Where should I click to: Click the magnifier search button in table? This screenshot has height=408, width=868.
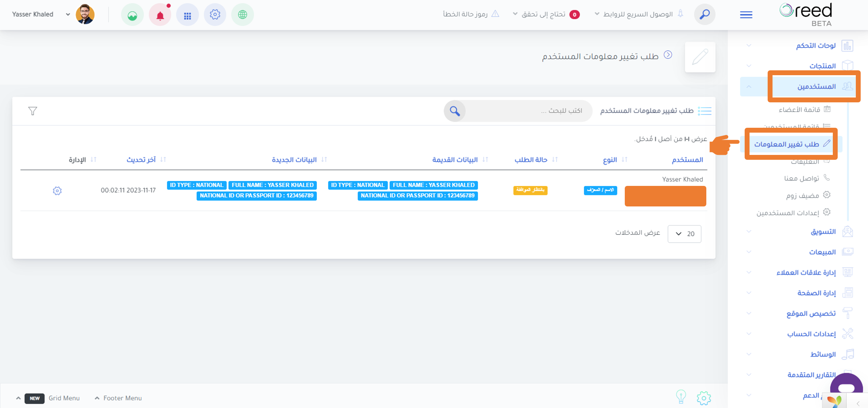455,111
